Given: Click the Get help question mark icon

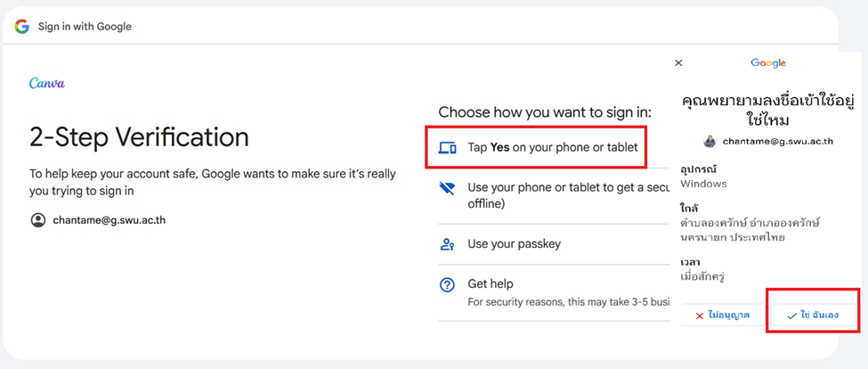Looking at the screenshot, I should click(x=447, y=285).
